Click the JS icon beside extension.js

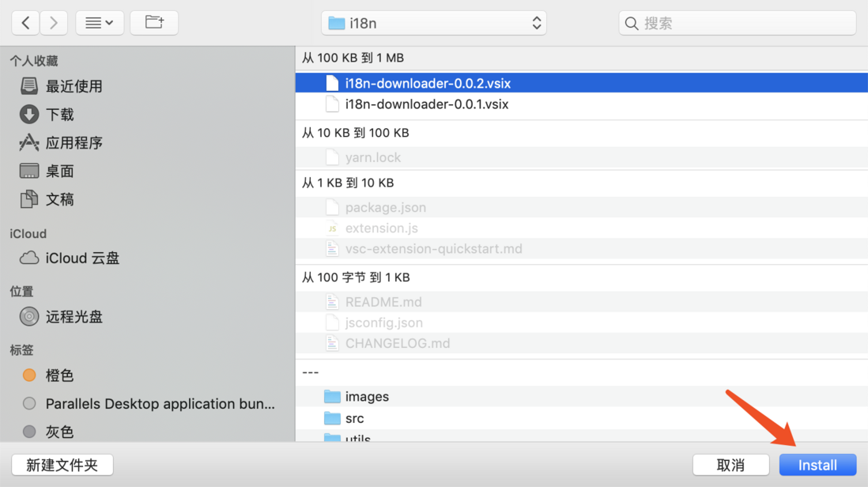pyautogui.click(x=332, y=228)
